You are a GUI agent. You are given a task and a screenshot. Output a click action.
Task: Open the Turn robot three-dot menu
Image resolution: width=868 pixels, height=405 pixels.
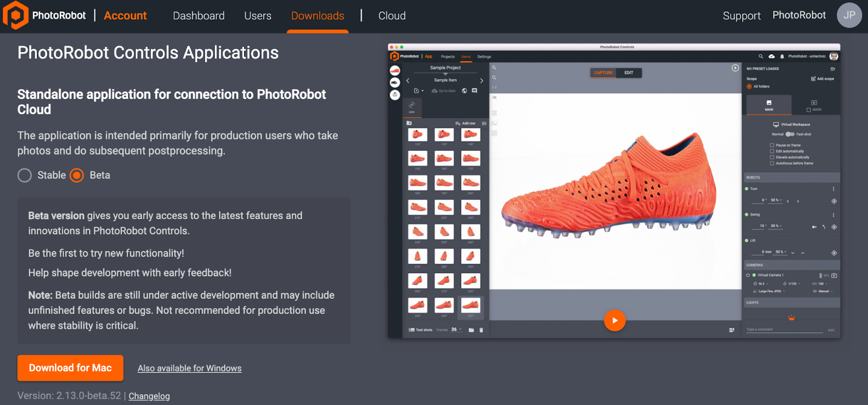point(833,189)
